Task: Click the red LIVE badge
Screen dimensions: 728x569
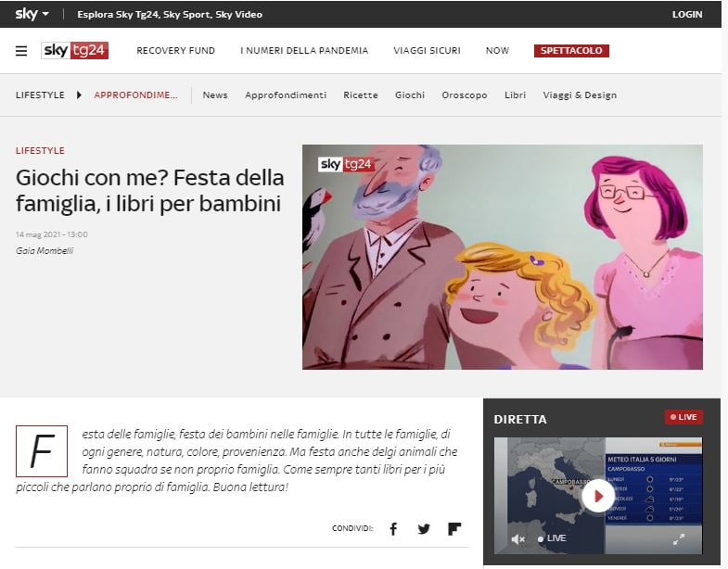Action: tap(683, 417)
